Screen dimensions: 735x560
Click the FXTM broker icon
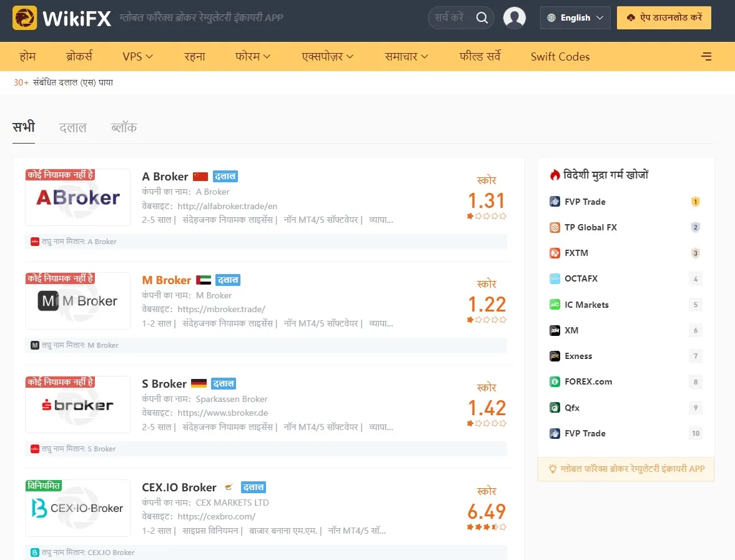click(x=555, y=253)
